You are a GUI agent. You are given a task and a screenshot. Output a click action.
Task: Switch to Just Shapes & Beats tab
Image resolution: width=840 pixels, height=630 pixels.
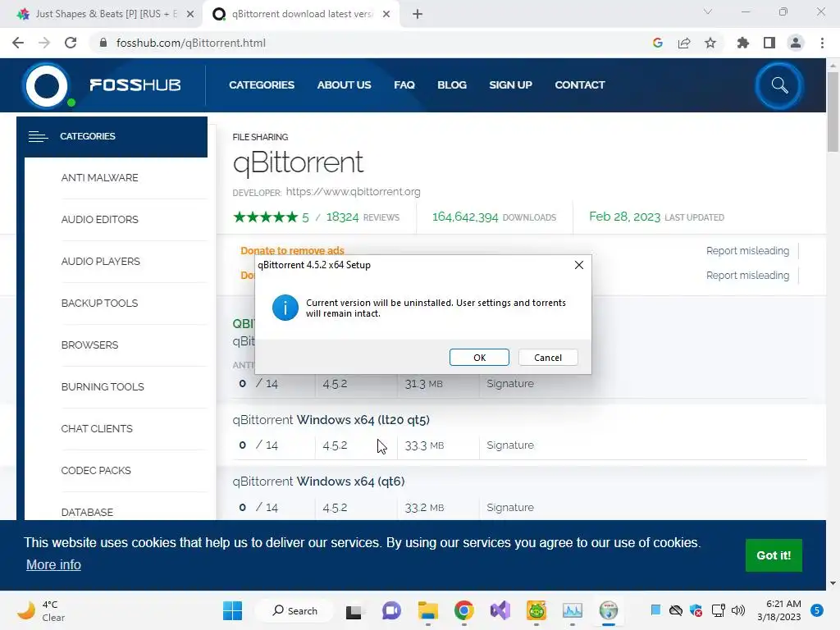[x=104, y=14]
